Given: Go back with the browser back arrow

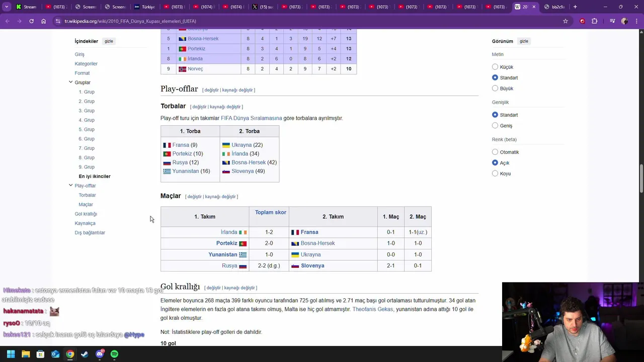Looking at the screenshot, I should pyautogui.click(x=7, y=21).
